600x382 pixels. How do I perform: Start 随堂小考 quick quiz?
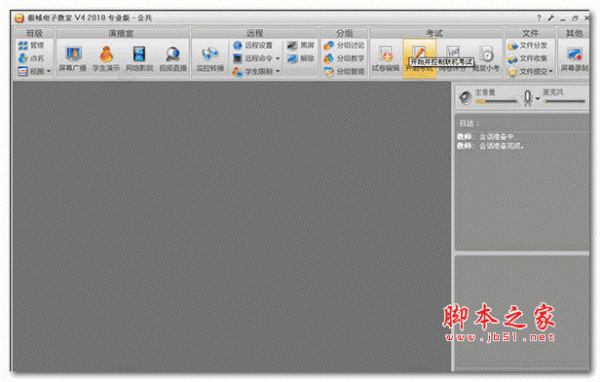(486, 59)
